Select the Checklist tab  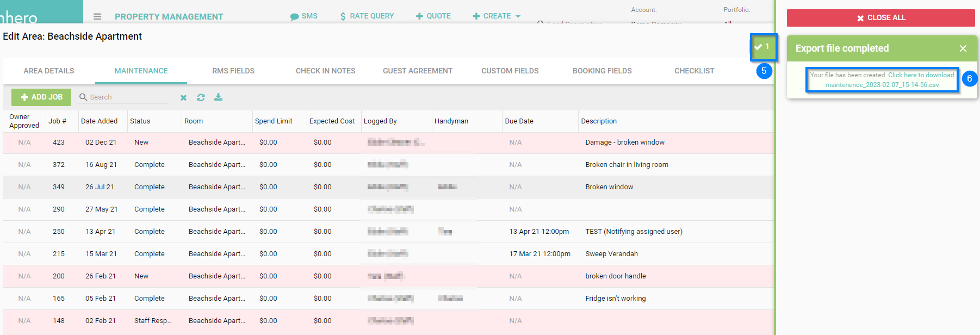point(694,71)
